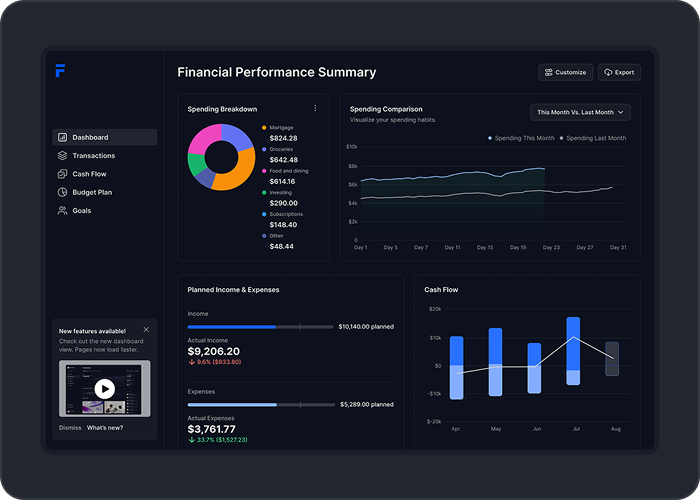This screenshot has height=500, width=700.
Task: Open Spending Breakdown three-dot menu
Action: 315,108
